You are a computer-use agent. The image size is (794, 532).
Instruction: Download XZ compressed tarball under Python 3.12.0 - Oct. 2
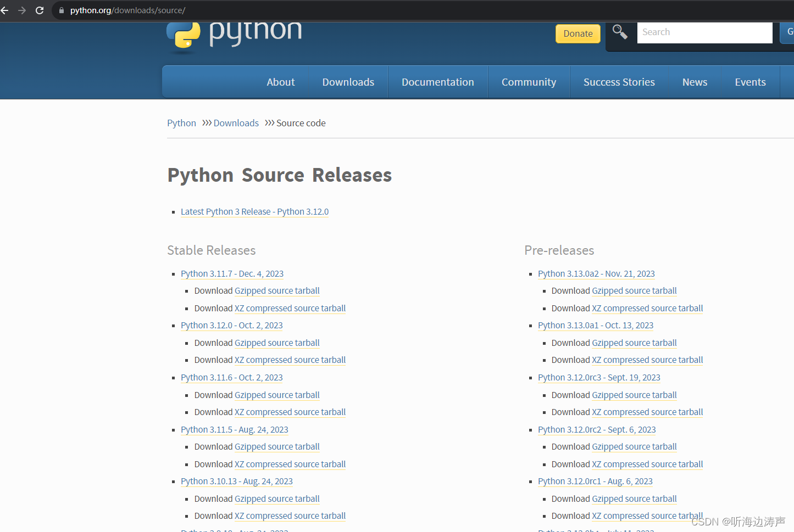click(290, 360)
